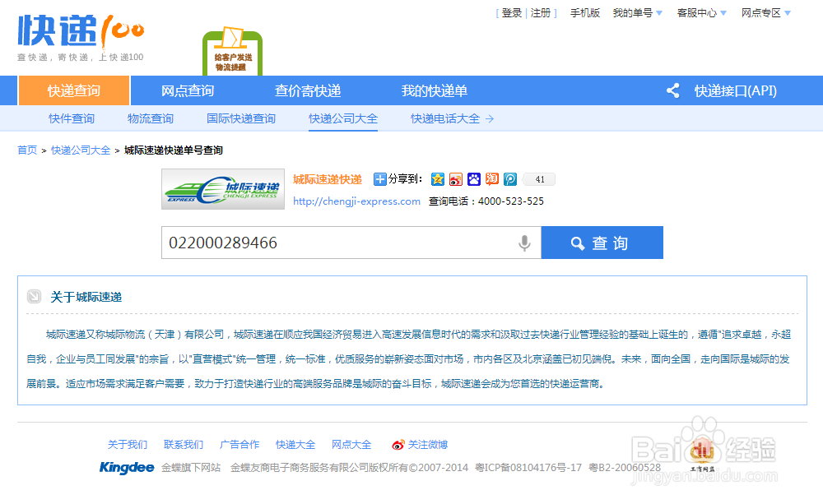Go to 快递公司大全 in the breadcrumb
This screenshot has height=504, width=823.
pos(81,150)
